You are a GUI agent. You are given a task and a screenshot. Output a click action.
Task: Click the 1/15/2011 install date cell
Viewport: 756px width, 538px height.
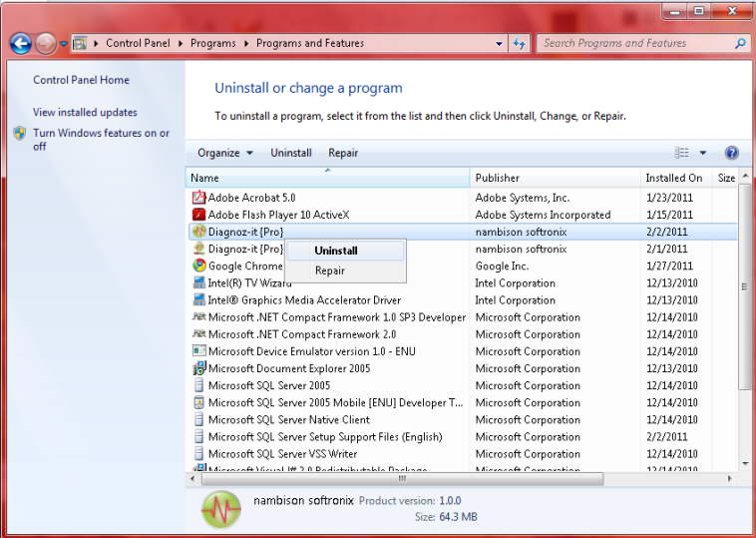coord(669,215)
